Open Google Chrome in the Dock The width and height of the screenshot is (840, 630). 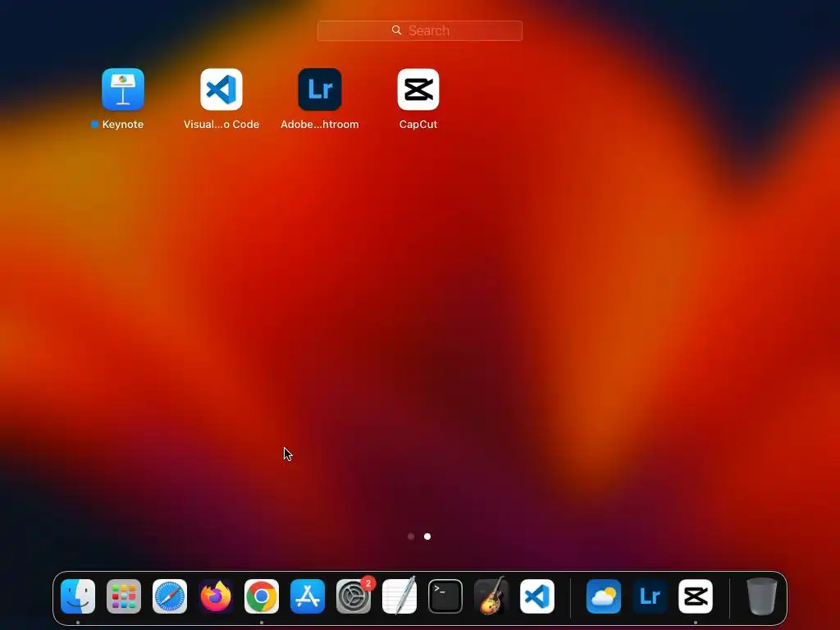262,596
